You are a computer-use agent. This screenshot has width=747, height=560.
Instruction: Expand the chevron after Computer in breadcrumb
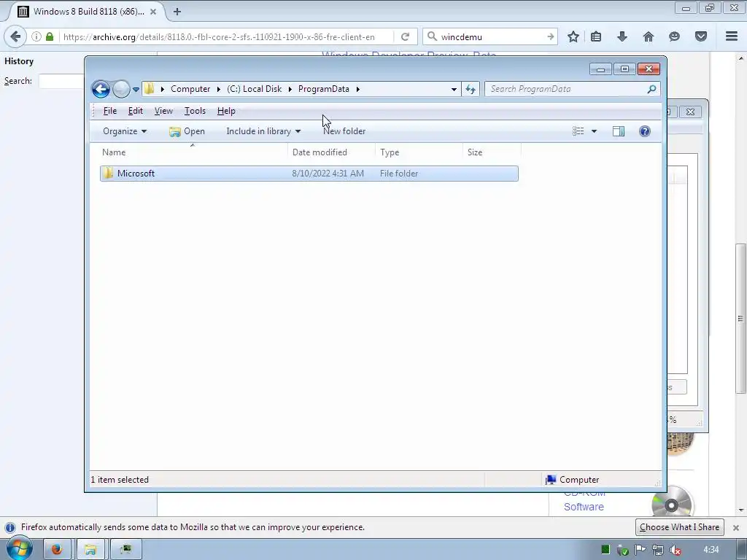tap(219, 89)
